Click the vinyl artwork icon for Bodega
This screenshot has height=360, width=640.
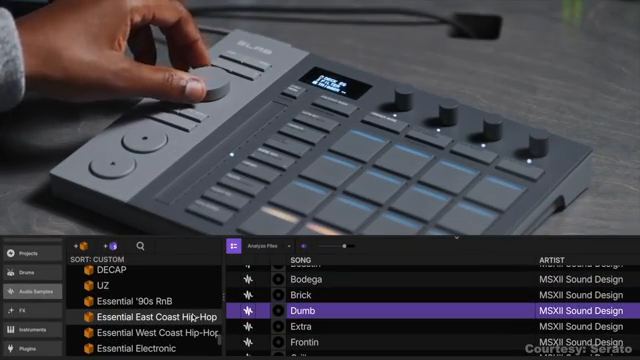pyautogui.click(x=278, y=280)
